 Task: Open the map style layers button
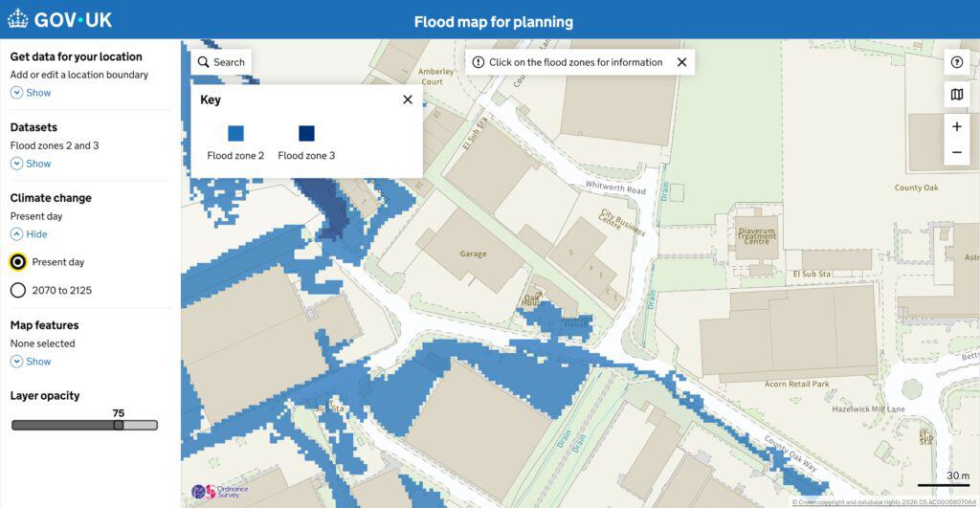pyautogui.click(x=956, y=95)
